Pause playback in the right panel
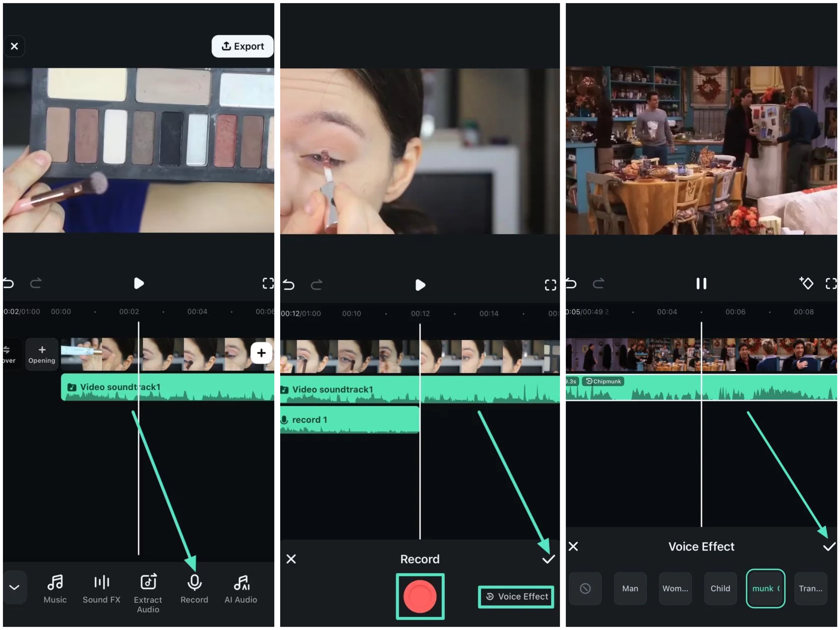840x630 pixels. click(702, 284)
